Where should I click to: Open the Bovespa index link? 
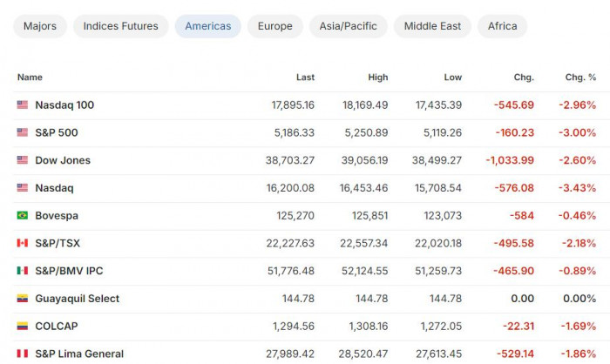click(57, 215)
